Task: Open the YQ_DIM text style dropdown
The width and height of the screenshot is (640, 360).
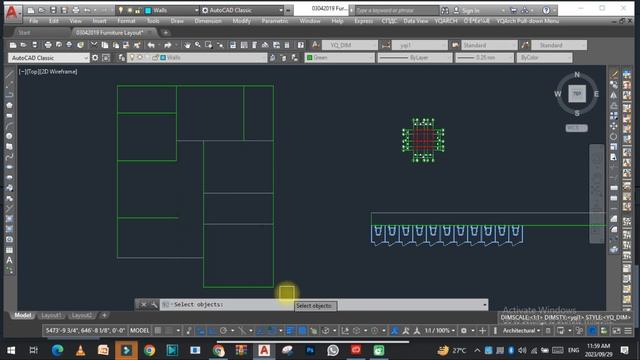Action: (x=349, y=45)
